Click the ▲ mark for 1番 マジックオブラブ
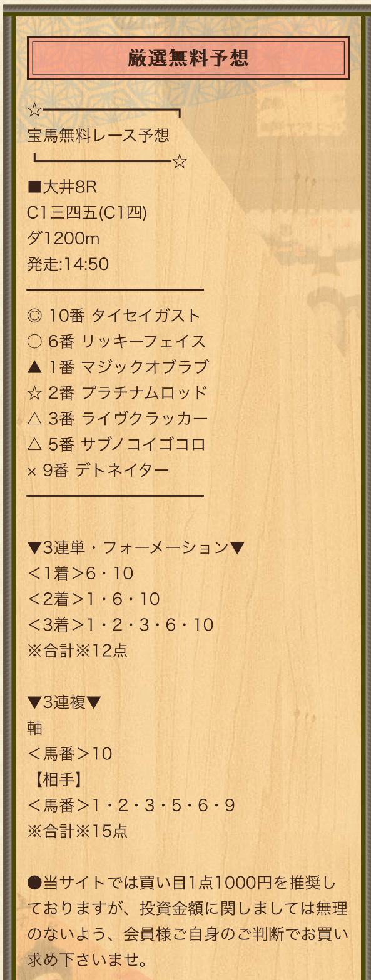Image resolution: width=371 pixels, height=980 pixels. point(34,367)
